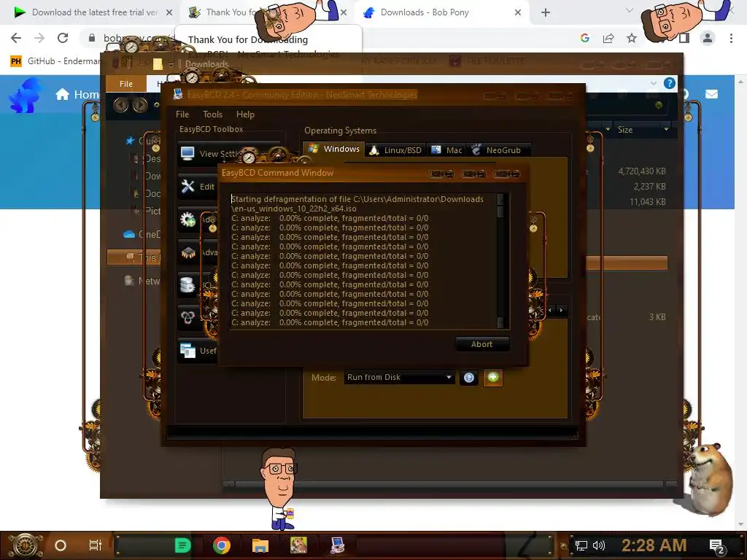Click the Command Window scrollbar up arrow
Screen dimensions: 747x560
[x=500, y=198]
